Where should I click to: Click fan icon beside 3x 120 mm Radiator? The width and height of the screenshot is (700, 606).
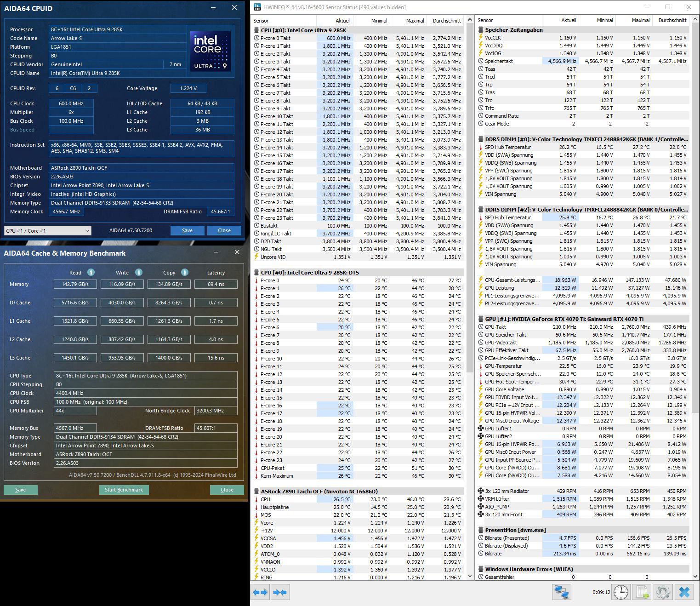481,491
